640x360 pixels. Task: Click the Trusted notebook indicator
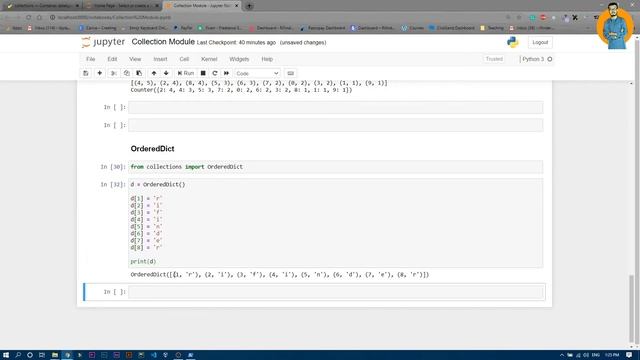click(494, 59)
